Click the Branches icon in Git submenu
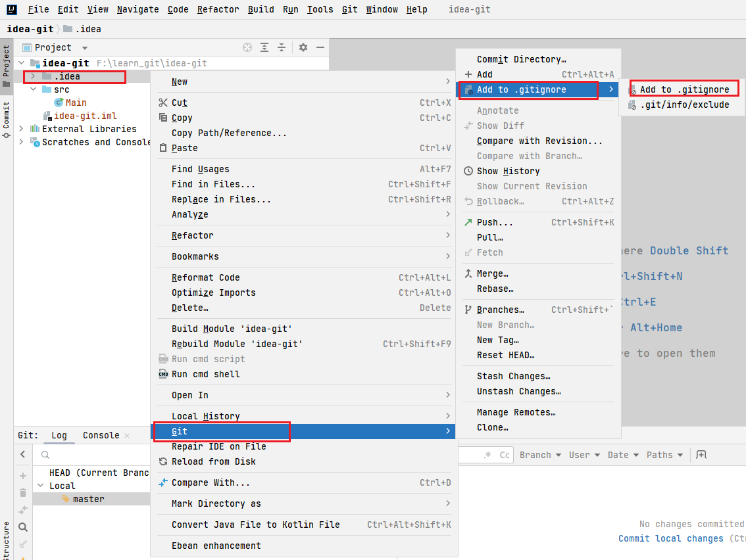746x560 pixels. click(x=468, y=310)
